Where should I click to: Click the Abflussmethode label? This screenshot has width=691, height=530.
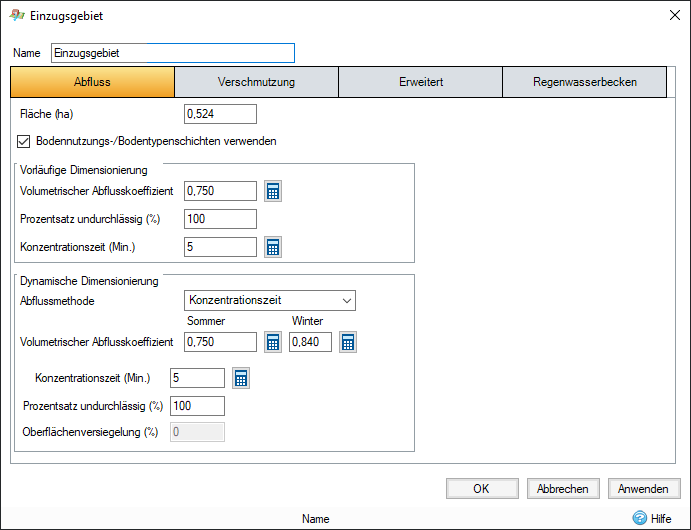coord(57,301)
